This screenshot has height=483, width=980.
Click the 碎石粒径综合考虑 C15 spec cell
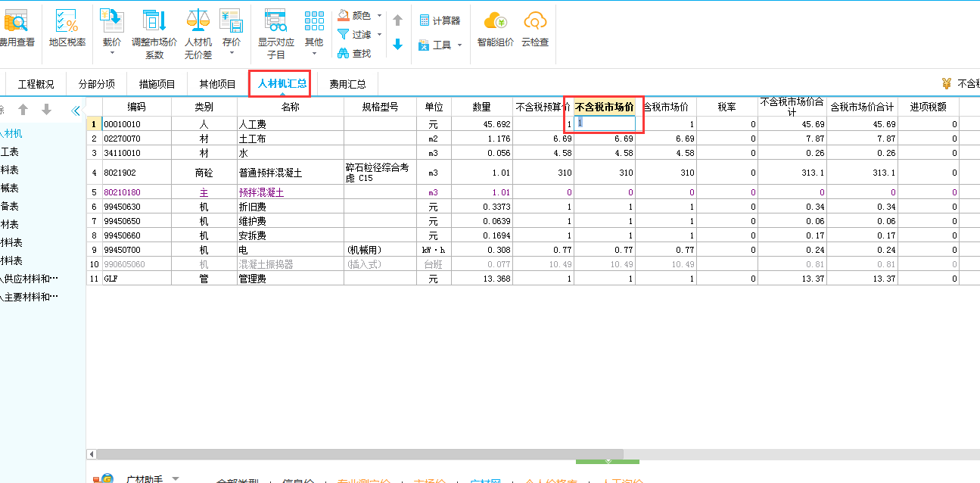pyautogui.click(x=381, y=173)
